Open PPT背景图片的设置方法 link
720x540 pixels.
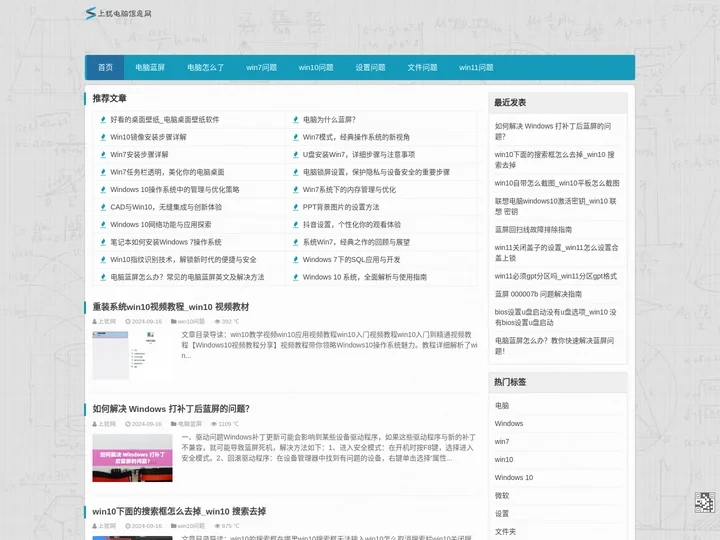coord(341,207)
